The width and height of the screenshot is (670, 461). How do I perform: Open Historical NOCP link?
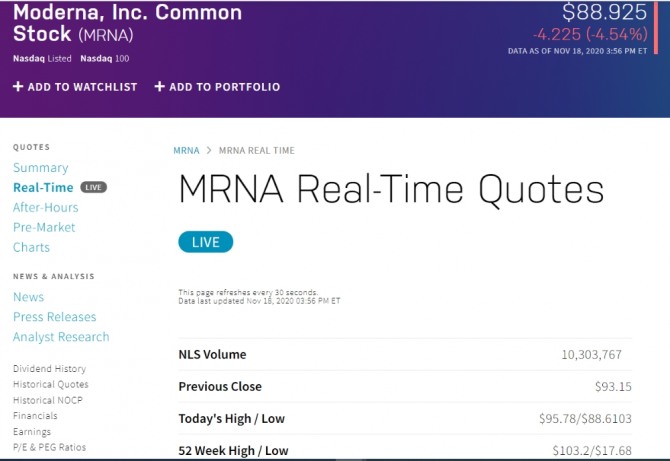(48, 400)
